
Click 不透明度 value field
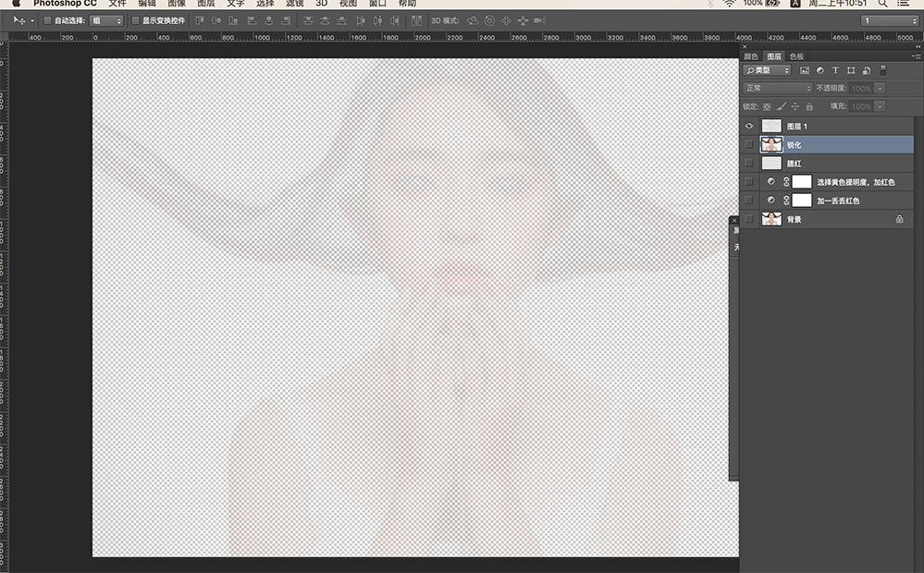861,89
